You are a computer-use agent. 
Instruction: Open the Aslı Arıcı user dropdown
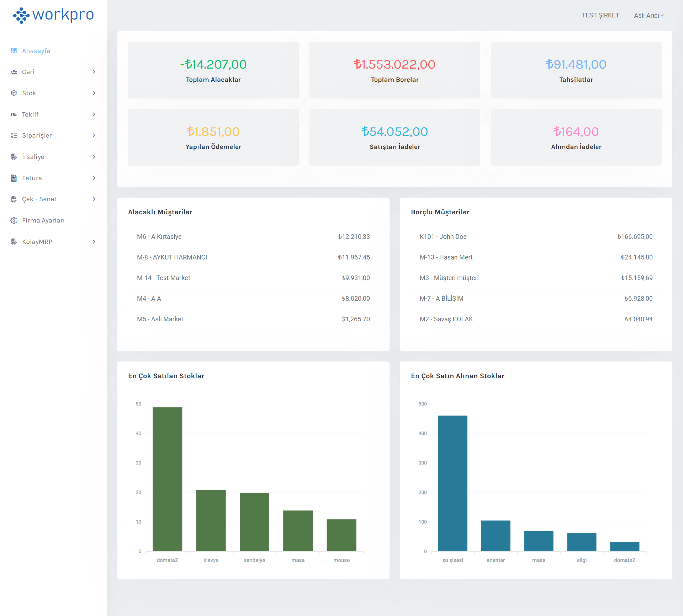pyautogui.click(x=648, y=16)
